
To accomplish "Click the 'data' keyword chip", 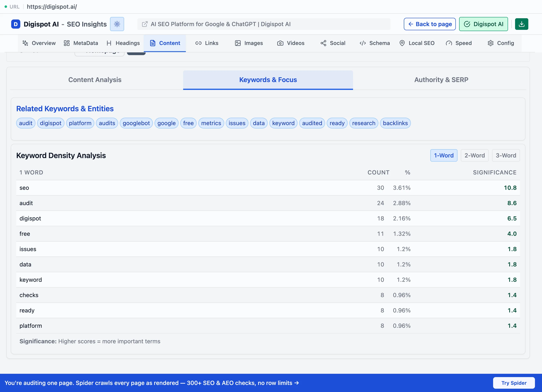I will pyautogui.click(x=259, y=123).
